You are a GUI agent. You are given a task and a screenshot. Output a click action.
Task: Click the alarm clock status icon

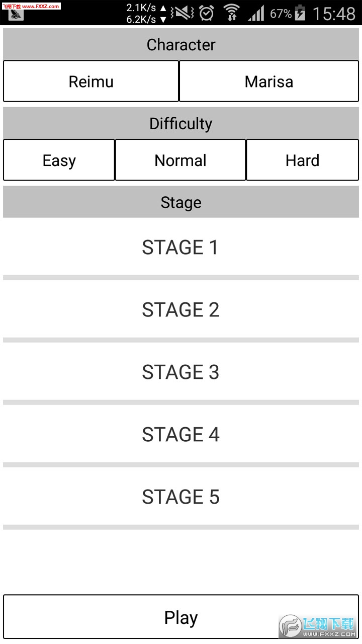coord(206,13)
